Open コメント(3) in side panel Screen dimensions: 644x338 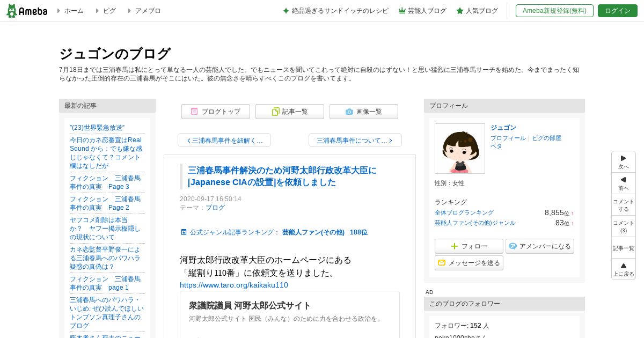(x=624, y=226)
